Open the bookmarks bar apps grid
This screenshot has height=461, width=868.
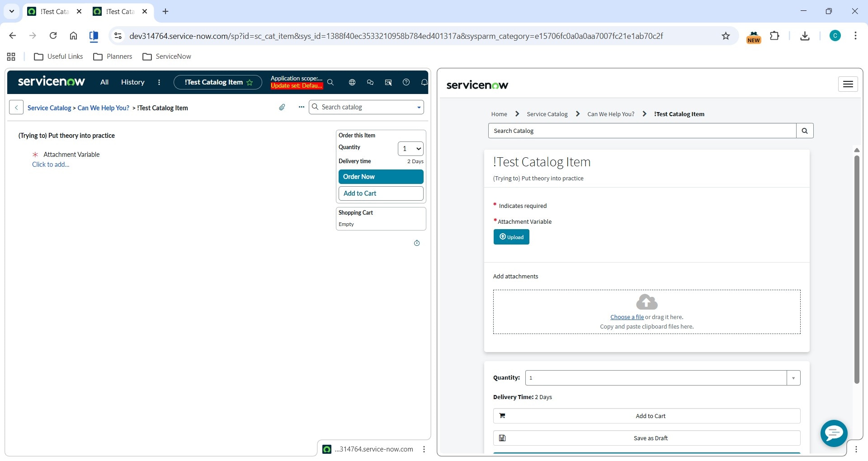[11, 56]
